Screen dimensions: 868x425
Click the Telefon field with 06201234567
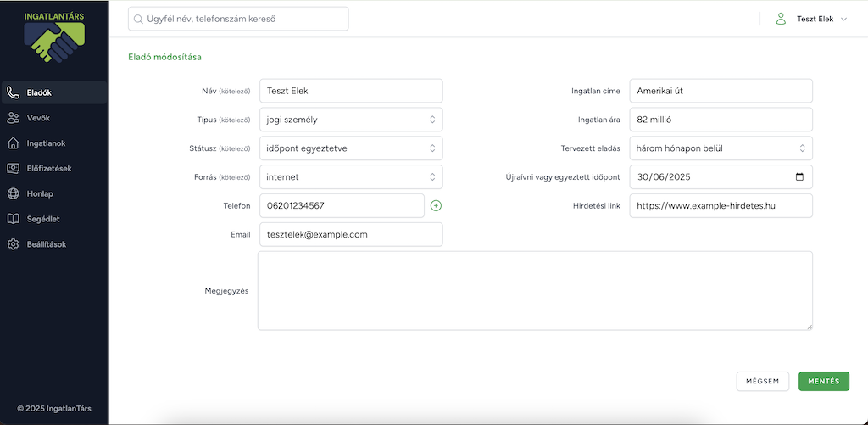point(342,205)
